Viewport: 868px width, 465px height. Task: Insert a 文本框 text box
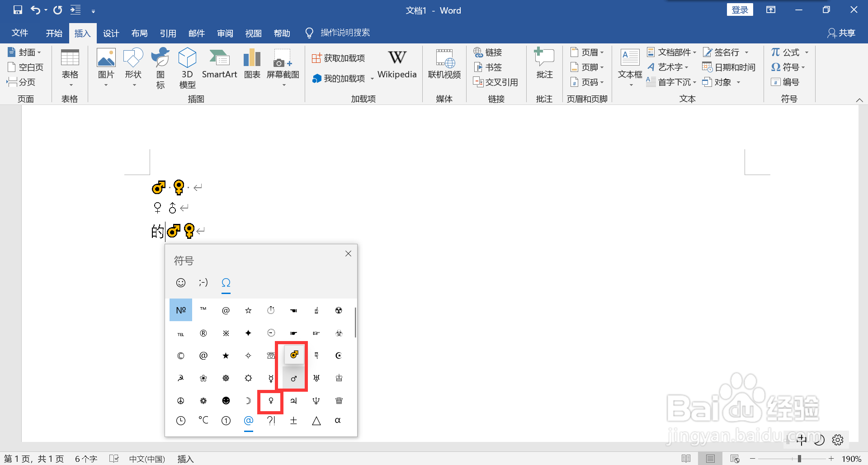click(x=630, y=68)
